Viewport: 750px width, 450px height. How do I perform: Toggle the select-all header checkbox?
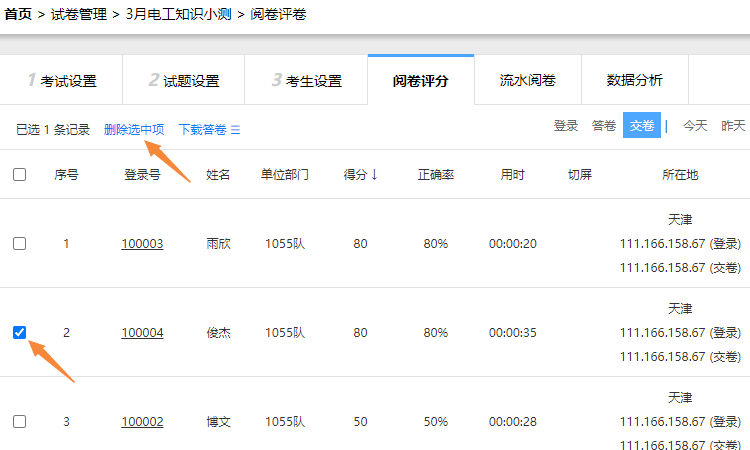[20, 175]
